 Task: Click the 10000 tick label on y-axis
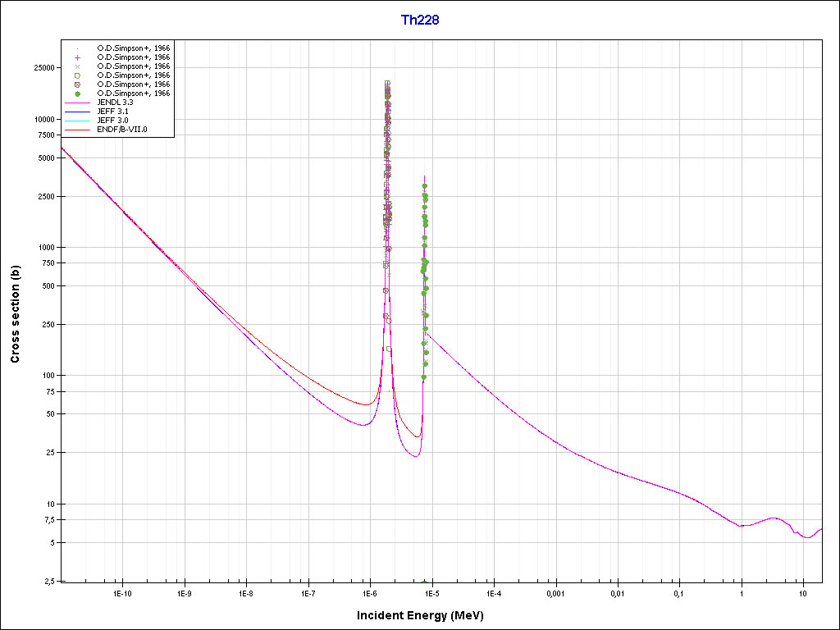coord(43,120)
